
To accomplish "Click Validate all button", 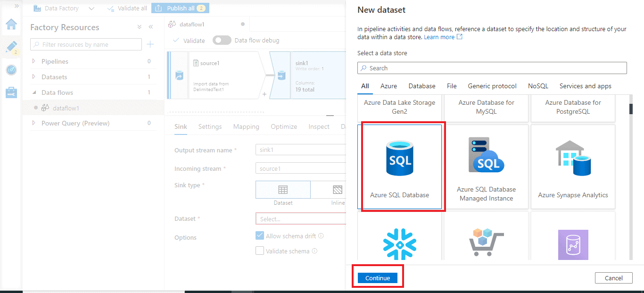I will coord(127,8).
